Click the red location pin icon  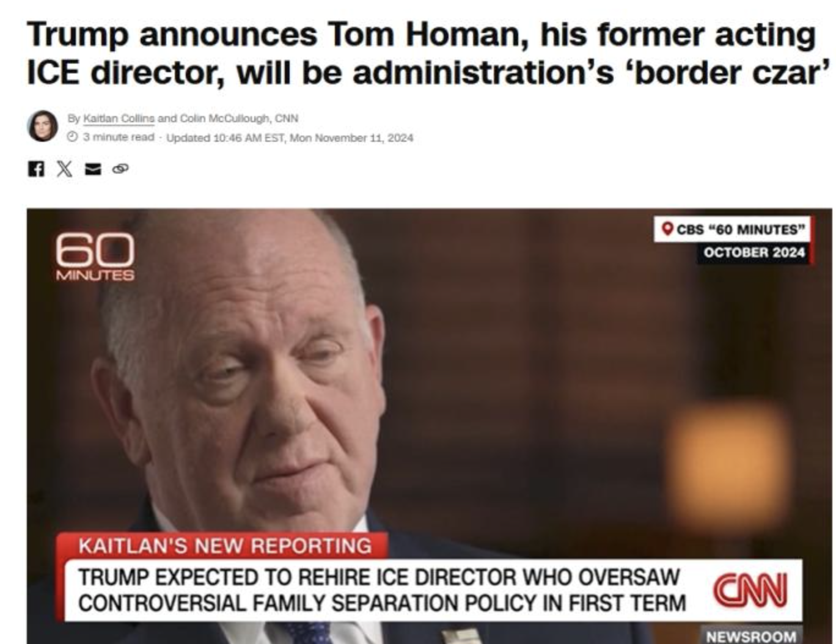pos(668,230)
